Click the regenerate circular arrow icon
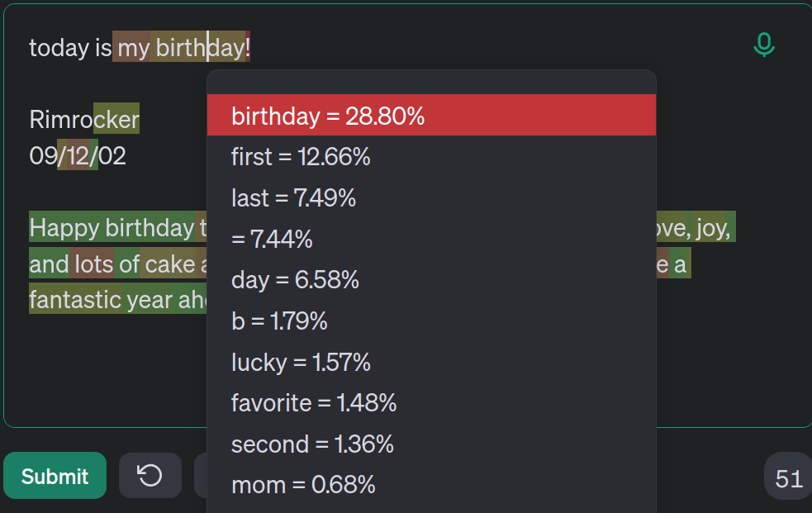This screenshot has width=812, height=513. (x=150, y=475)
